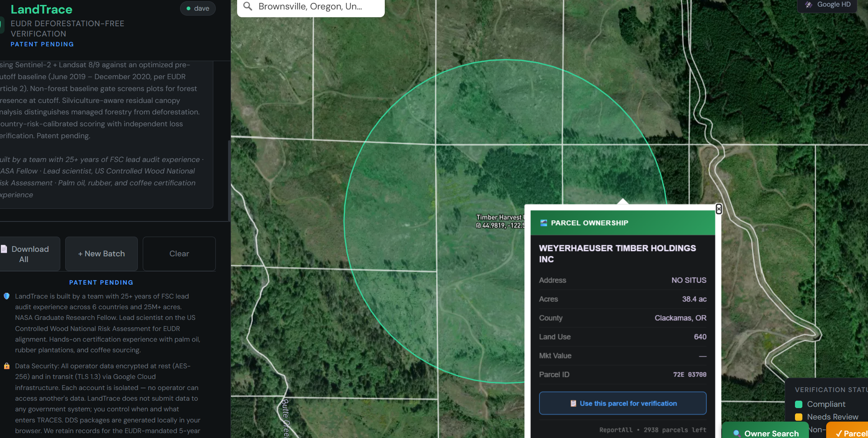Click the VERIFICATION STATUS legend heading

(x=831, y=390)
